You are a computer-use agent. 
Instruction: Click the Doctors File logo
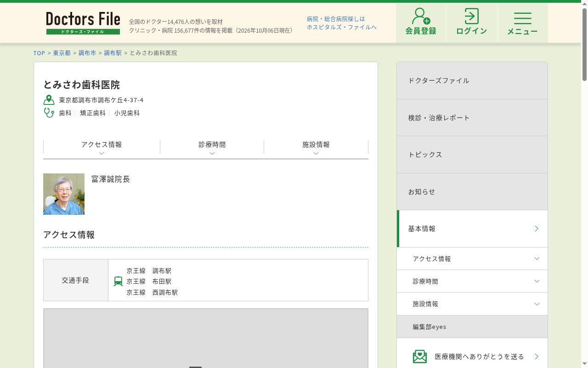83,23
